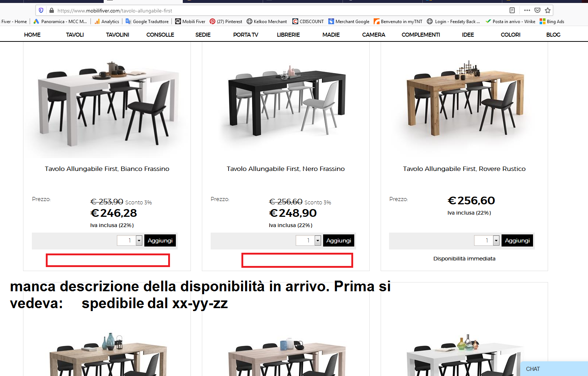Image resolution: width=588 pixels, height=376 pixels.
Task: Expand quantity dropdown for Nero Frassino table
Action: tap(318, 241)
